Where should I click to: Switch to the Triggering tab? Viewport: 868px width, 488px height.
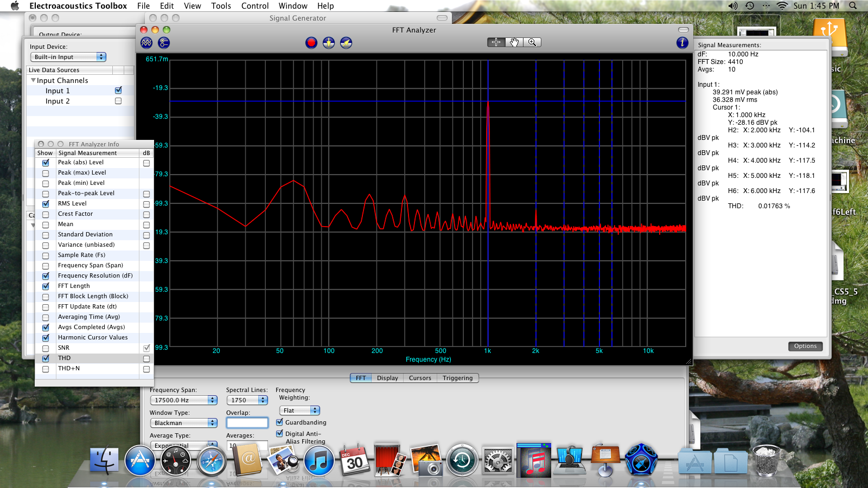coord(457,378)
